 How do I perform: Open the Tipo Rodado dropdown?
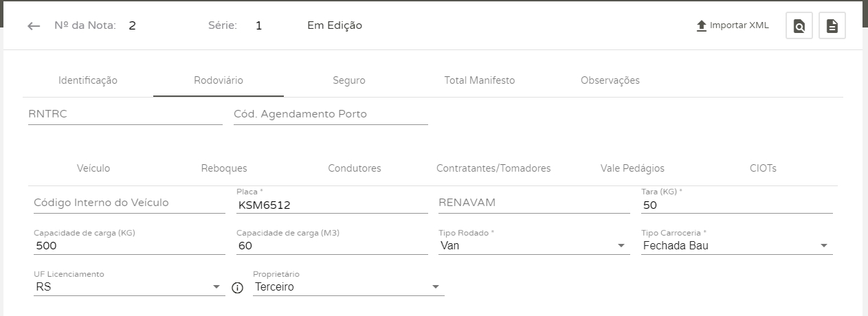pyautogui.click(x=621, y=246)
